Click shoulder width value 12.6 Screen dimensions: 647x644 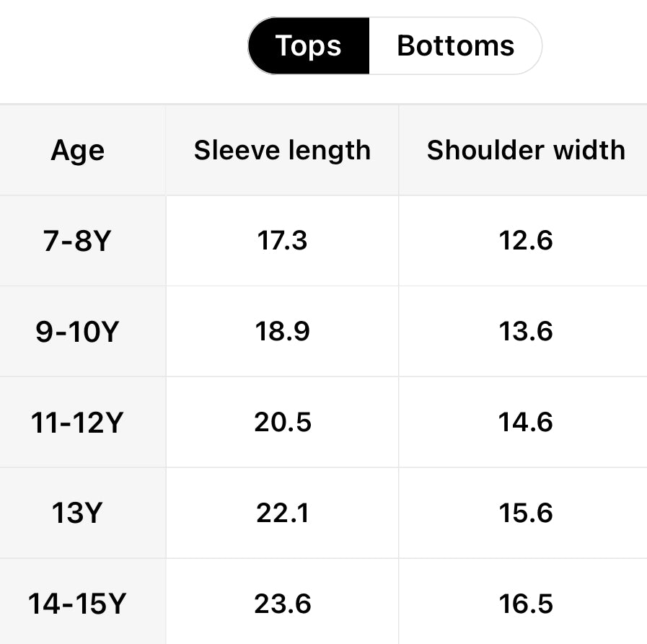click(x=526, y=241)
